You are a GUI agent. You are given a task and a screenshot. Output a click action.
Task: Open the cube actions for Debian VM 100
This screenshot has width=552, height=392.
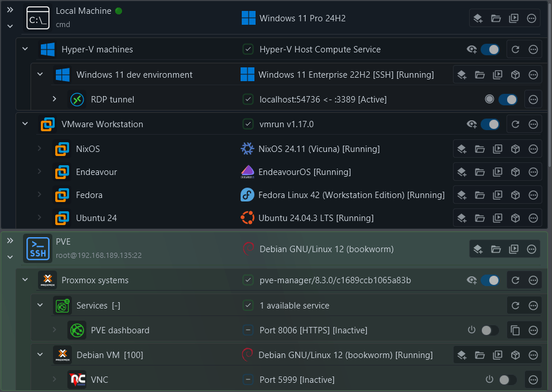coord(515,355)
